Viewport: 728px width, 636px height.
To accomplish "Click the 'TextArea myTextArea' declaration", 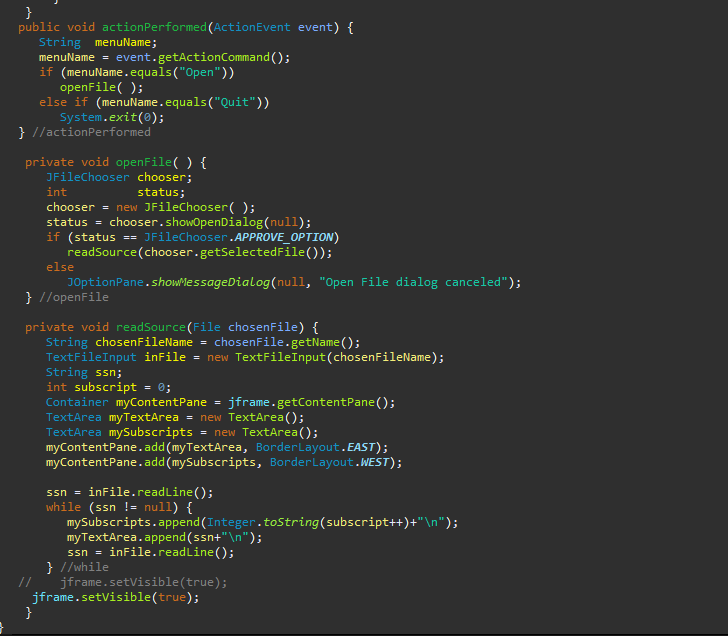I will click(x=112, y=417).
